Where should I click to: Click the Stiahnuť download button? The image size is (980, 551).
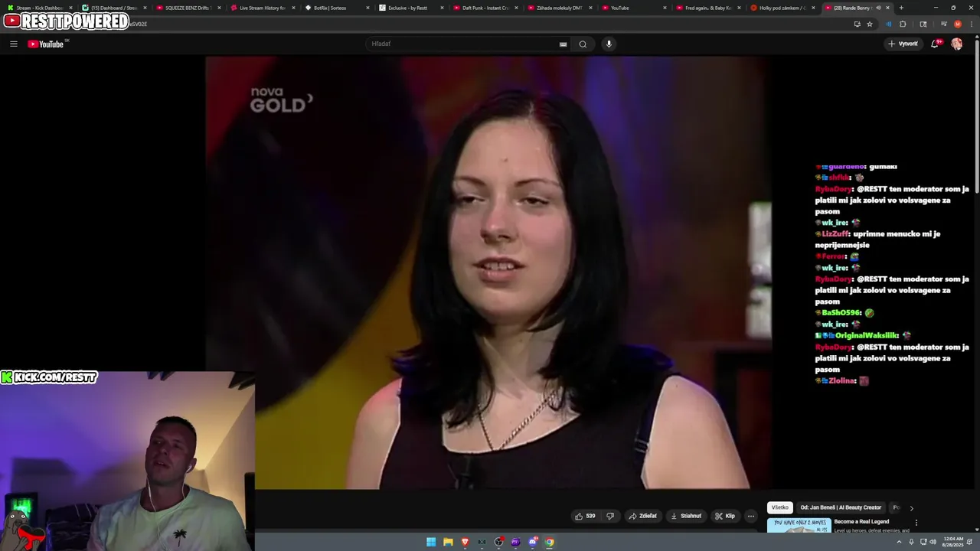[686, 516]
